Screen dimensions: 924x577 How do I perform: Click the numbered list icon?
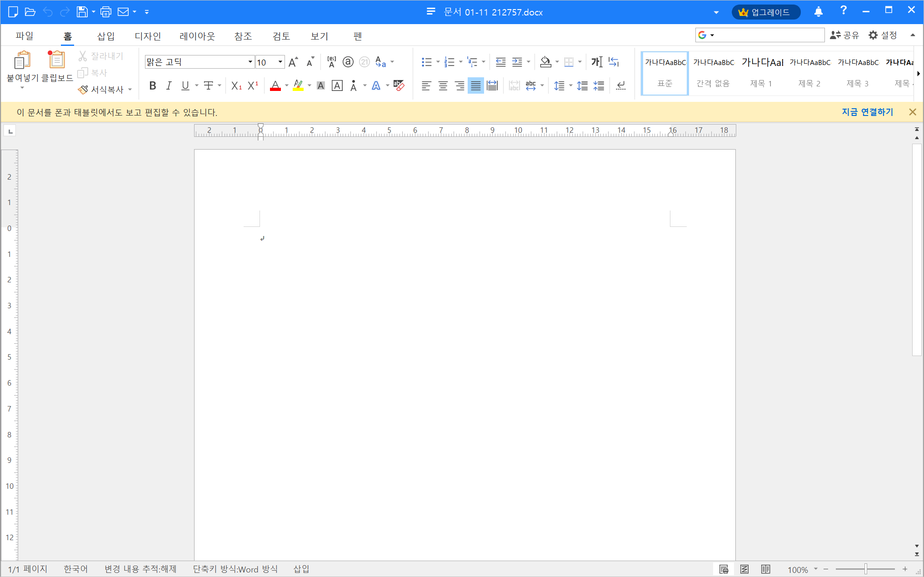pyautogui.click(x=449, y=62)
